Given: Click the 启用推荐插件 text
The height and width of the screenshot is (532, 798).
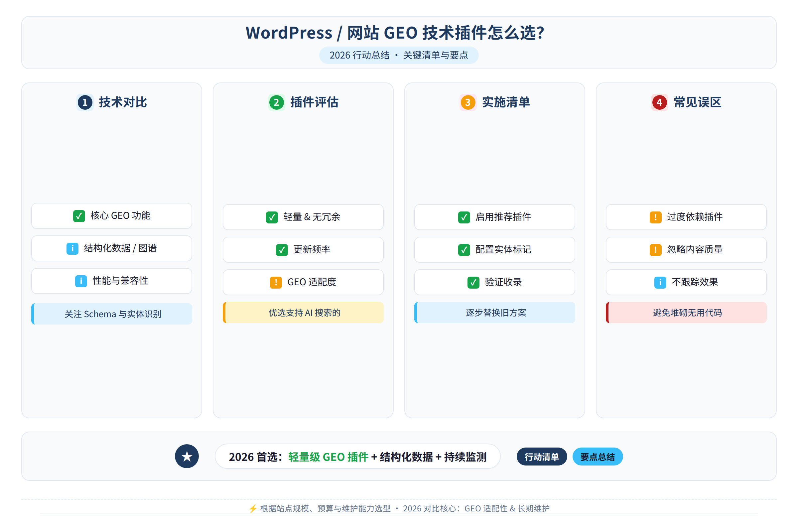Looking at the screenshot, I should pos(503,217).
